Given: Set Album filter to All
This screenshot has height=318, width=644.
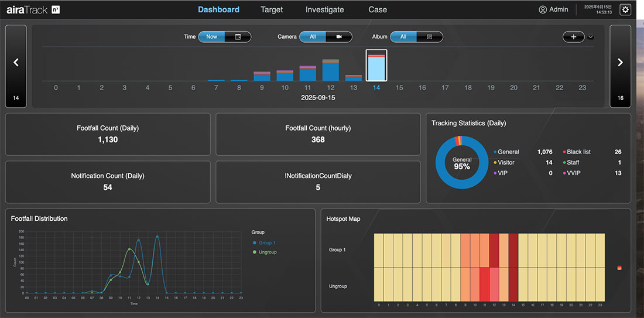Looking at the screenshot, I should [403, 37].
